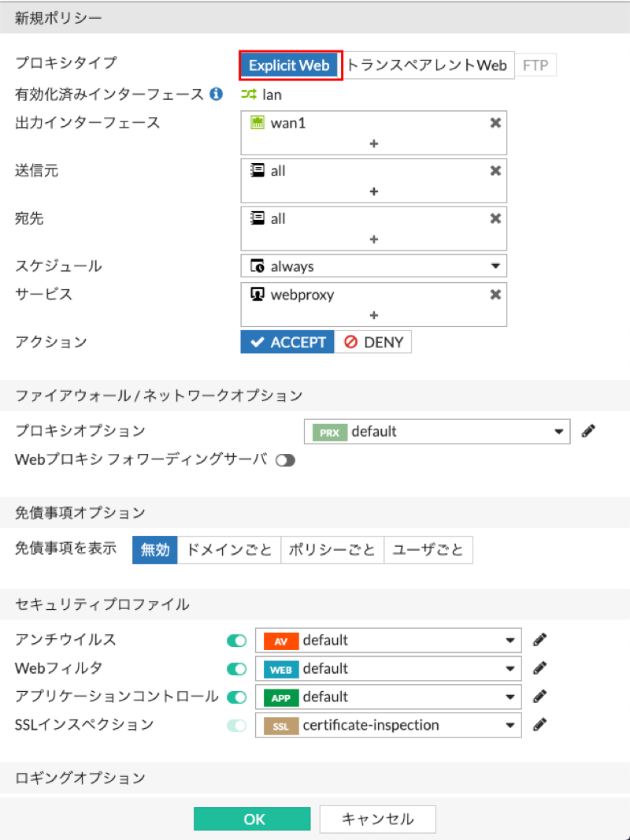
Task: Add a source address with plus
Action: pyautogui.click(x=373, y=191)
